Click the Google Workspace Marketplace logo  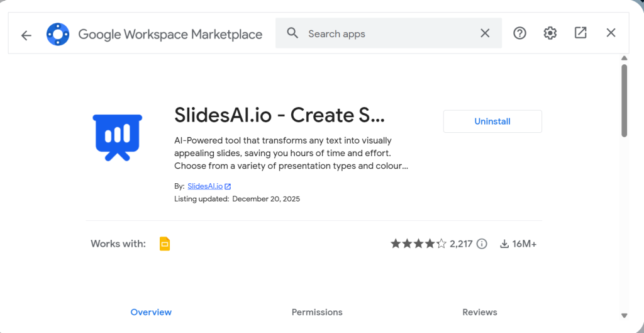click(x=58, y=34)
